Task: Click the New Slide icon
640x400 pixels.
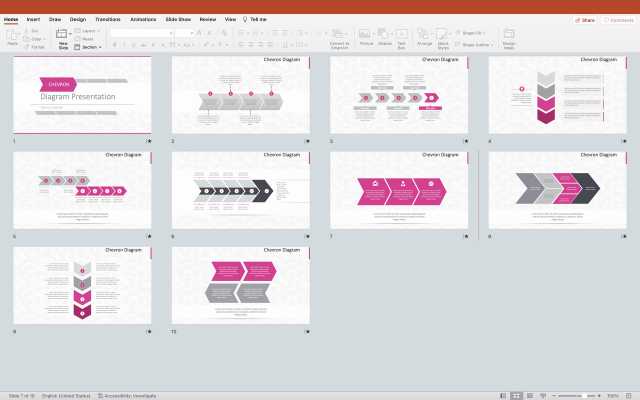Action: click(64, 36)
